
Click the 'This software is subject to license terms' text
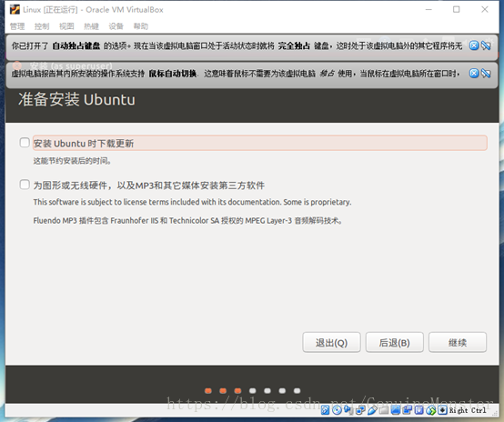click(192, 202)
